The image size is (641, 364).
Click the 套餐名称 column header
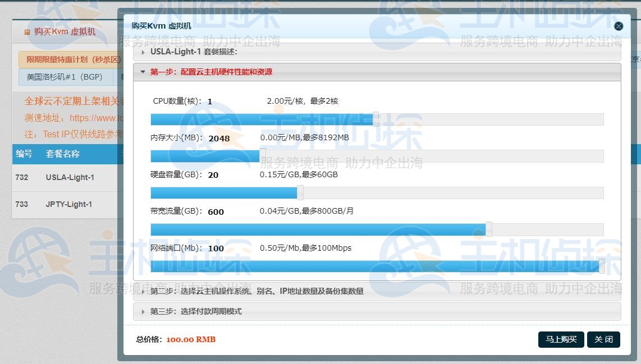(x=63, y=154)
